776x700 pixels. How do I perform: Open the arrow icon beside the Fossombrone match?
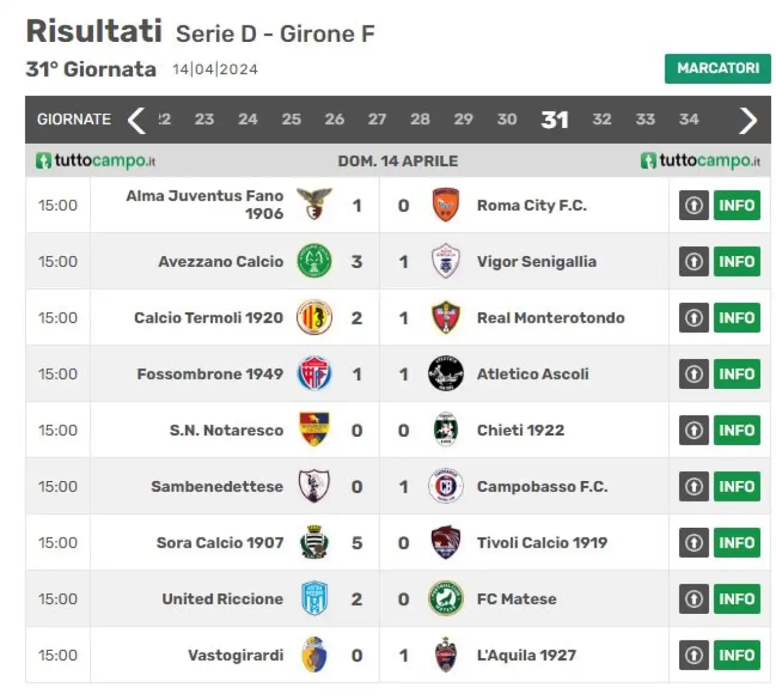694,374
